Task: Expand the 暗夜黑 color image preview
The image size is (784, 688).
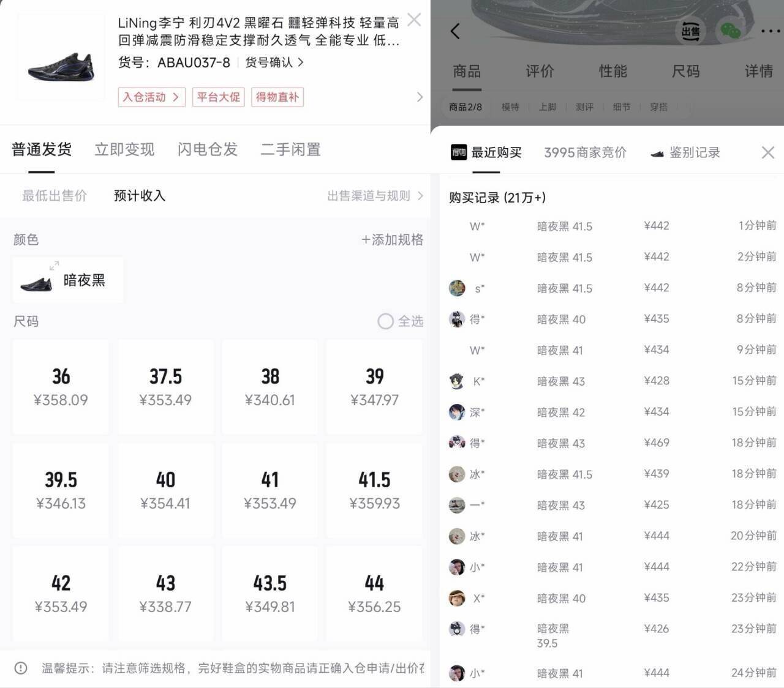Action: tap(54, 266)
